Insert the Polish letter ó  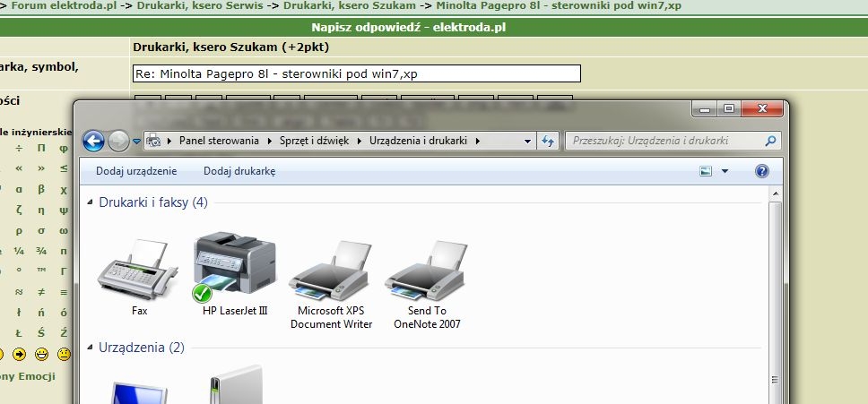click(64, 313)
